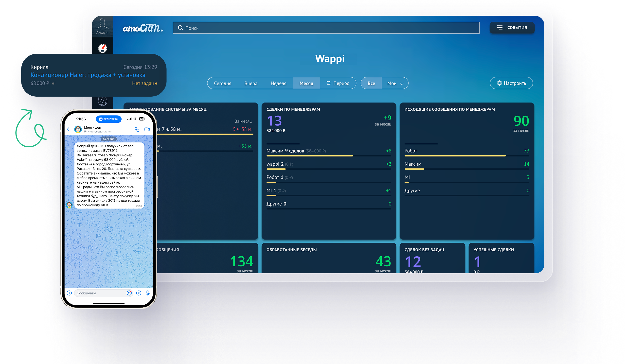
Task: Open the emoji sticker picker icon
Action: [x=129, y=293]
